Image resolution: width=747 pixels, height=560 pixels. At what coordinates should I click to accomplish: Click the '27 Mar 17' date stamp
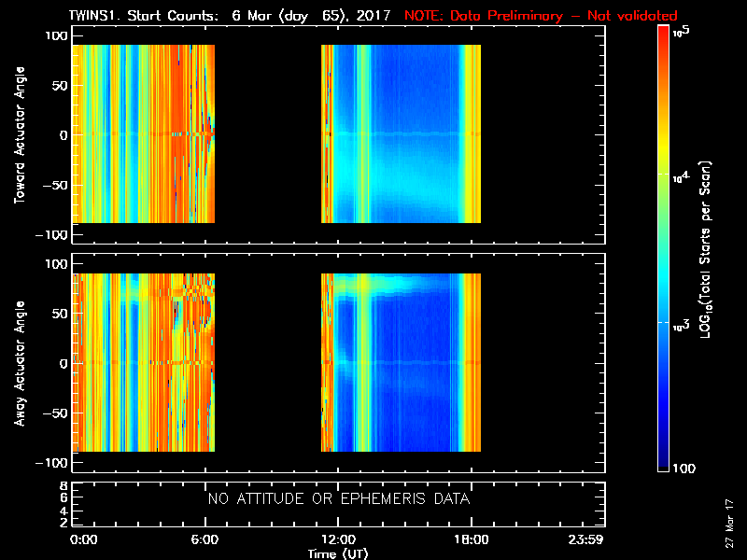729,523
